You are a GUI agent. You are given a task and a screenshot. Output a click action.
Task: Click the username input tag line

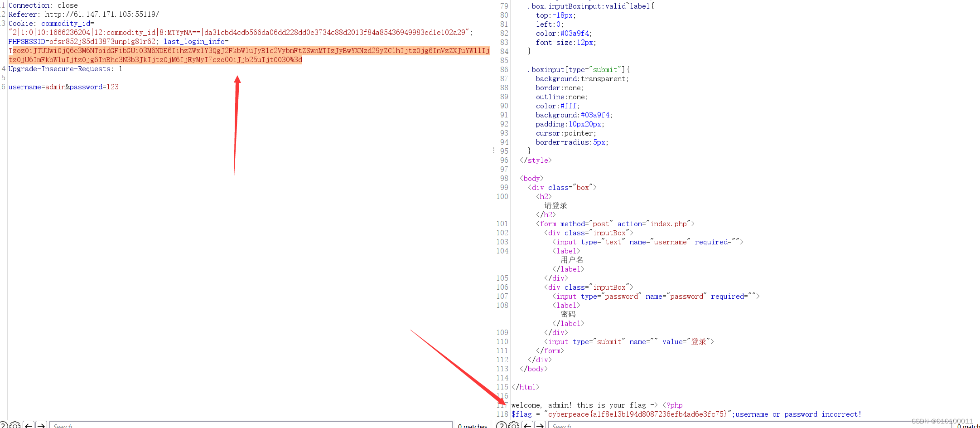coord(648,242)
